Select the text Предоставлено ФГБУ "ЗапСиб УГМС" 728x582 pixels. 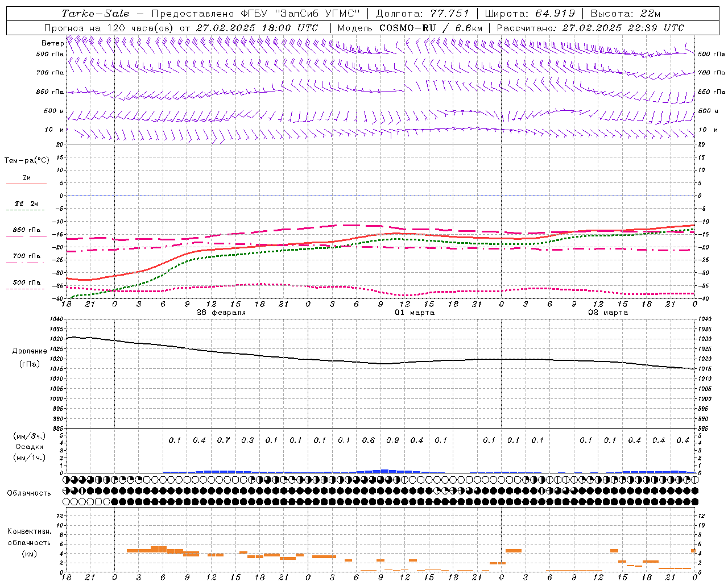tap(256, 14)
